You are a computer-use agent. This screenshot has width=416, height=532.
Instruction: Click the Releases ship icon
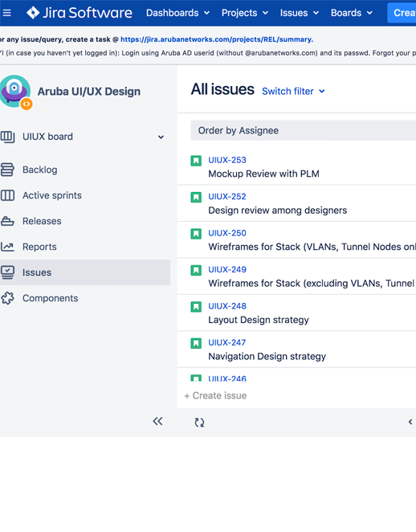click(x=7, y=221)
